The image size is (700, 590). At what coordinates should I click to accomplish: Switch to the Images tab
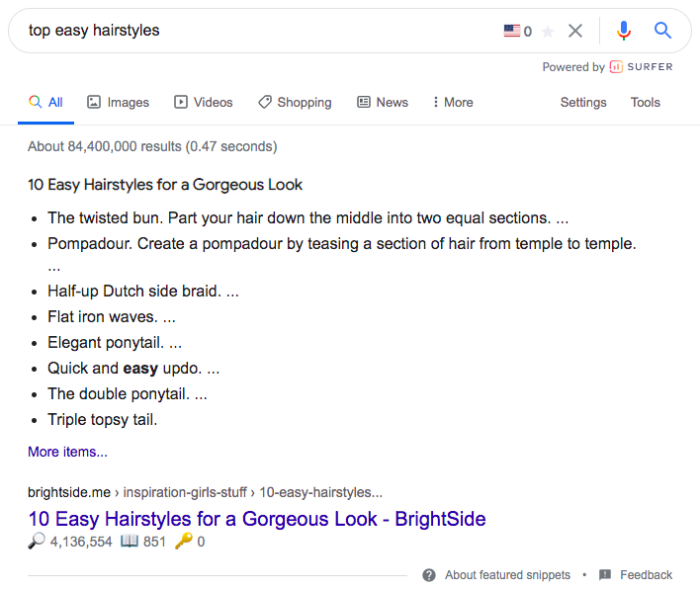click(118, 102)
